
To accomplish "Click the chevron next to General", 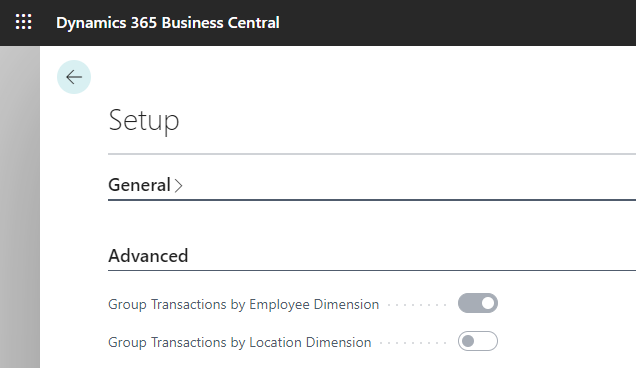I will coord(178,186).
